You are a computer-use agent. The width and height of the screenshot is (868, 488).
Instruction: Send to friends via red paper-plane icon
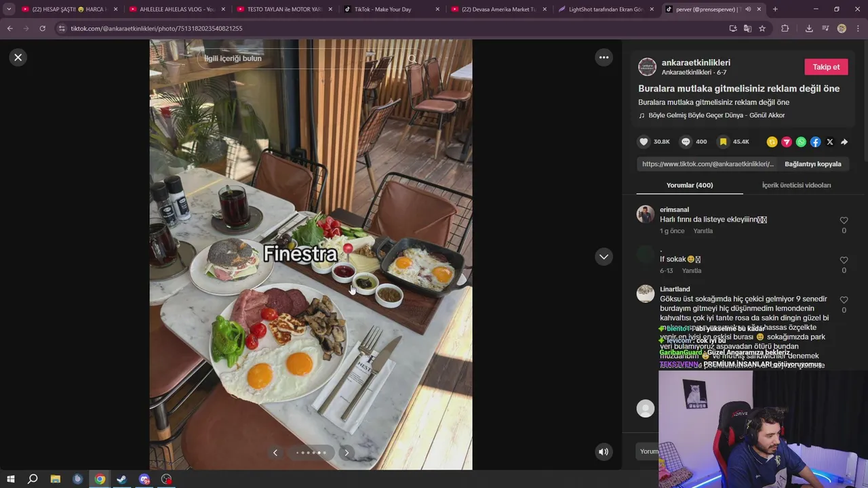coord(787,142)
